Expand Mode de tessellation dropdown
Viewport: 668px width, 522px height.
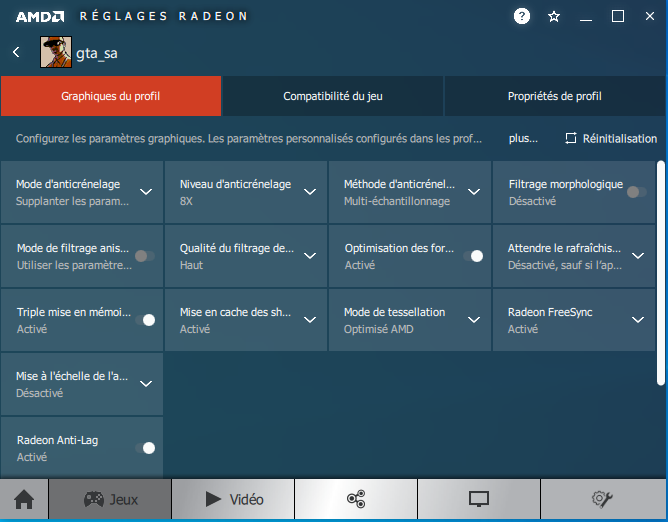(474, 320)
